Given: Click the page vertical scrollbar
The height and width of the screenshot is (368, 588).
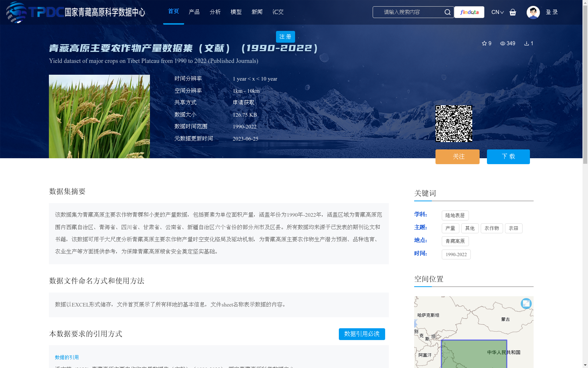Looking at the screenshot, I should click(x=585, y=85).
